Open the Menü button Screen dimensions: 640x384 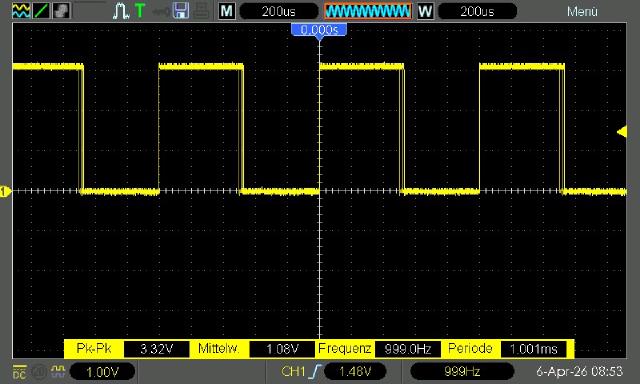click(582, 11)
